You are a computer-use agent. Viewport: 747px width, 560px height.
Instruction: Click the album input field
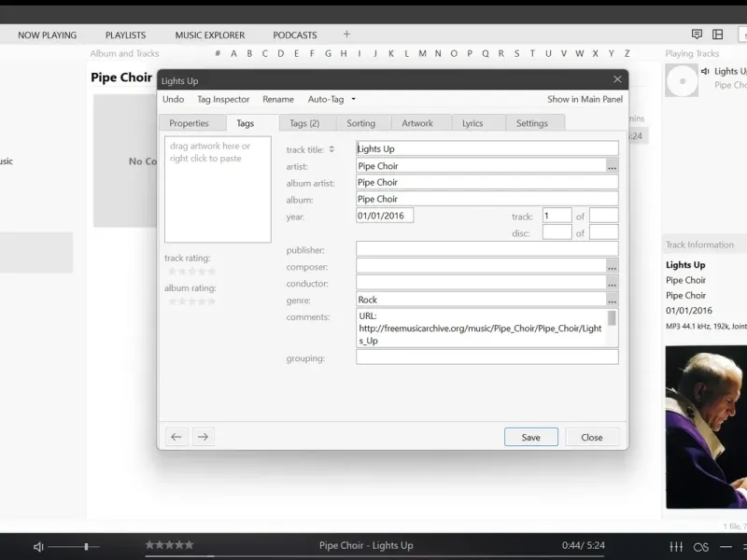486,199
